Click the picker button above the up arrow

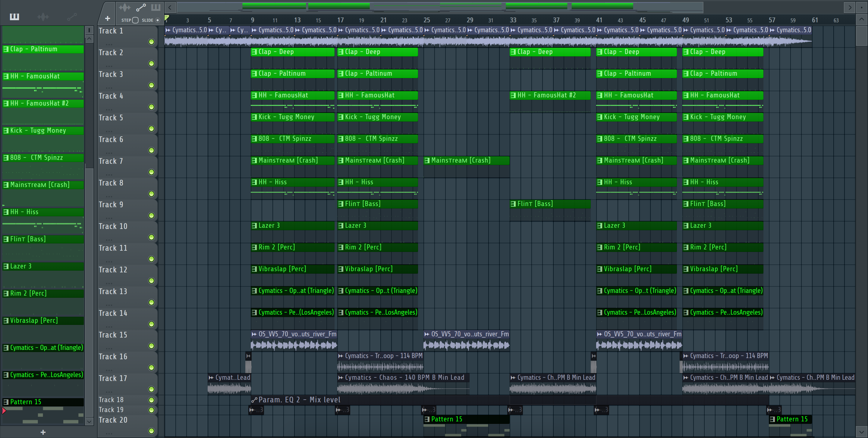89,30
